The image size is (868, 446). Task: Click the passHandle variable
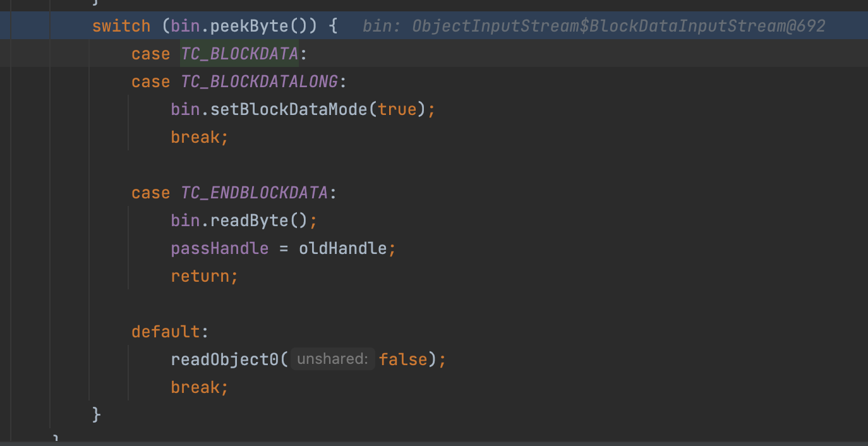click(x=219, y=248)
